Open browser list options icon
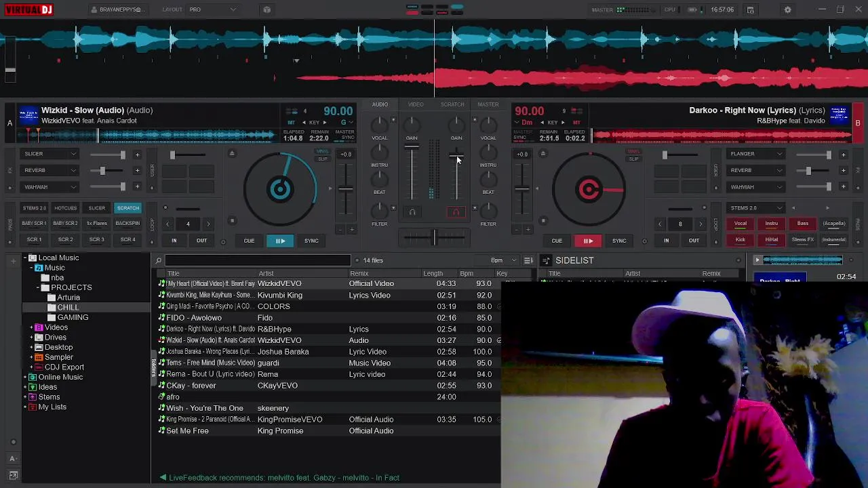The height and width of the screenshot is (488, 868). (528, 260)
